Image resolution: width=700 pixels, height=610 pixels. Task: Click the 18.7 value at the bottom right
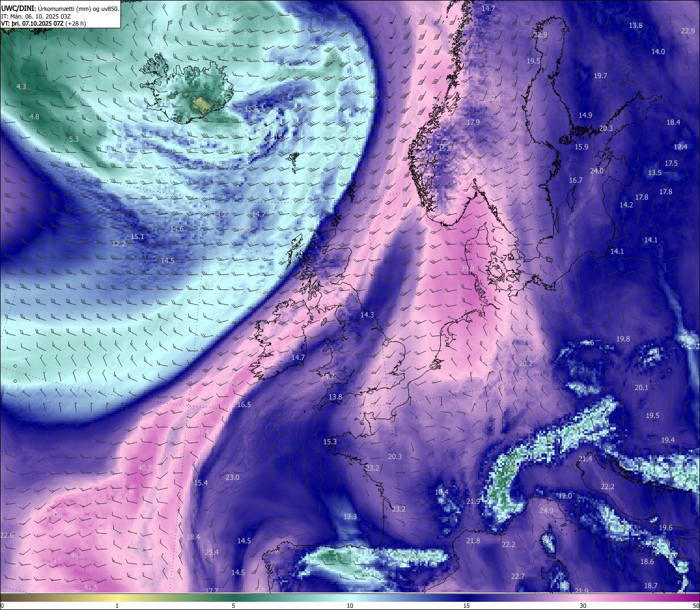tap(651, 585)
